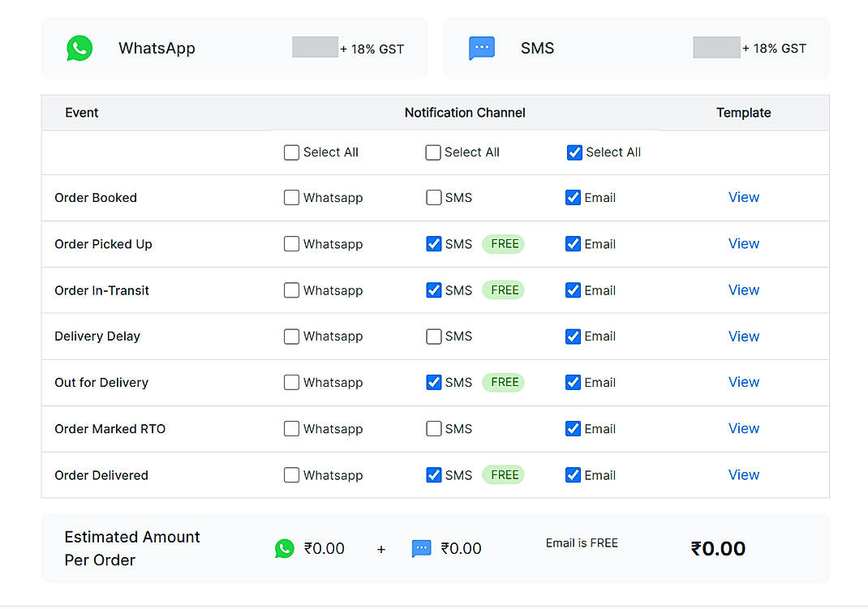The image size is (868, 609).
Task: Click + 18% GST text in SMS card
Action: (x=775, y=49)
